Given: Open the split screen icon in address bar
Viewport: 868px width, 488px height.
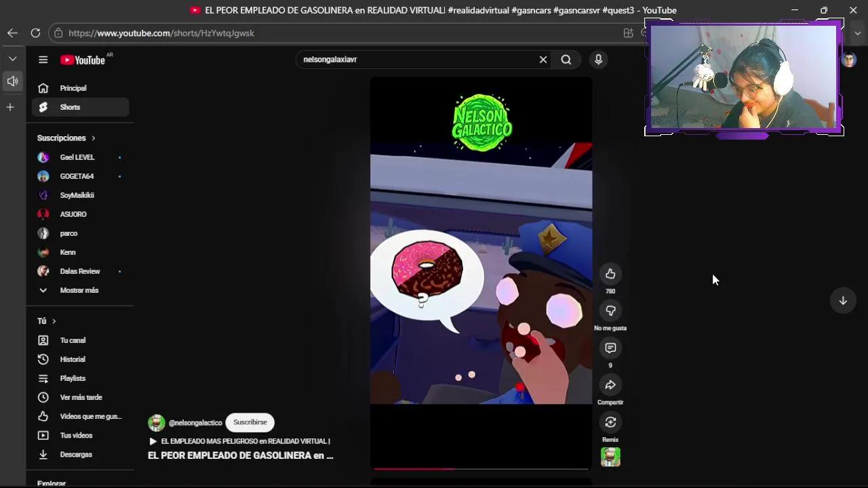Looking at the screenshot, I should click(628, 33).
